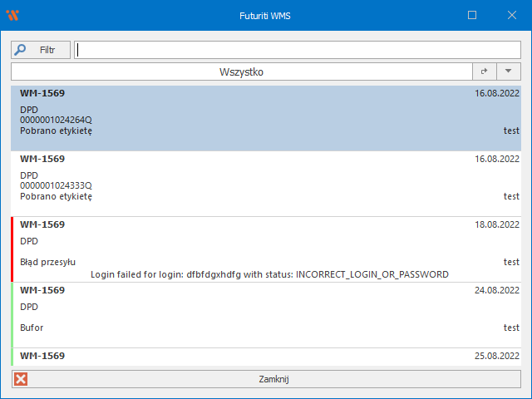Screen dimensions: 532x399
Task: Click the Login failed error message
Action: [269, 274]
